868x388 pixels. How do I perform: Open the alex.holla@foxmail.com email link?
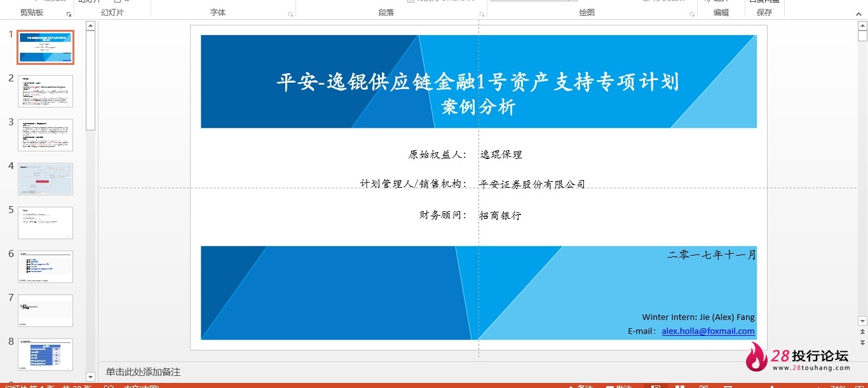point(708,331)
